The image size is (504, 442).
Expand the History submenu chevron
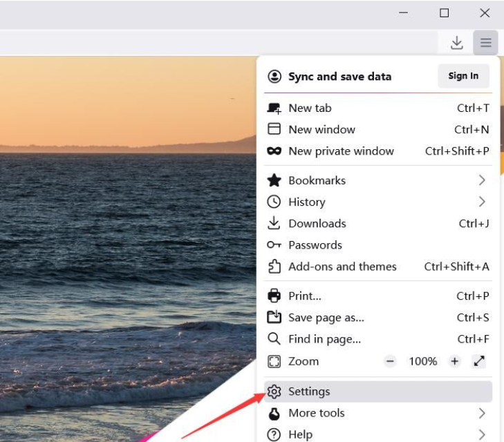pos(482,202)
